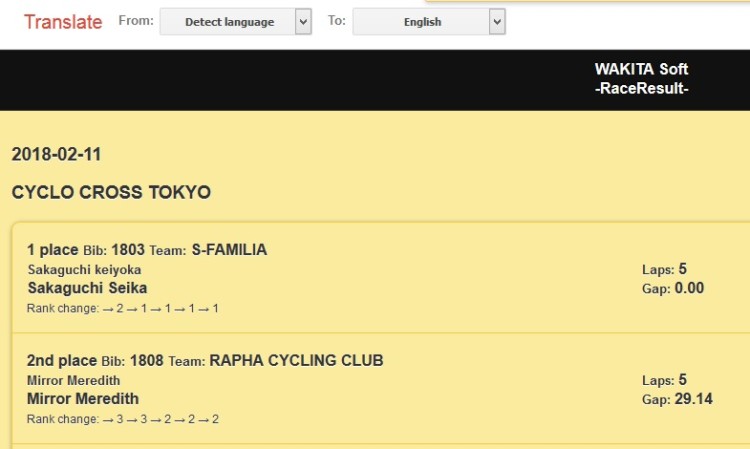Click the WAKITA Soft -RaceResult- header
The height and width of the screenshot is (449, 750).
point(641,79)
